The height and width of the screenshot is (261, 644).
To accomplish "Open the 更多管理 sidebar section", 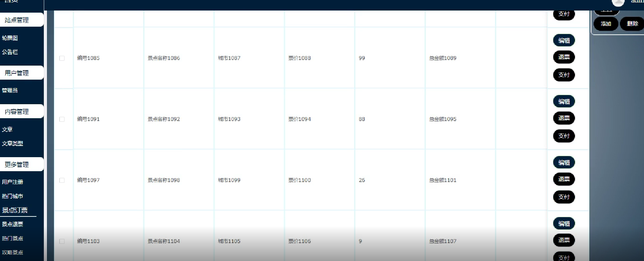I will click(21, 165).
